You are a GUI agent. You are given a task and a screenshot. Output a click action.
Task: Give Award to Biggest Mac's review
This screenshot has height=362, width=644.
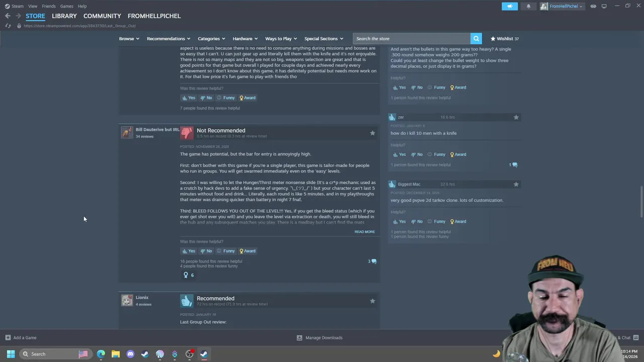(x=458, y=221)
